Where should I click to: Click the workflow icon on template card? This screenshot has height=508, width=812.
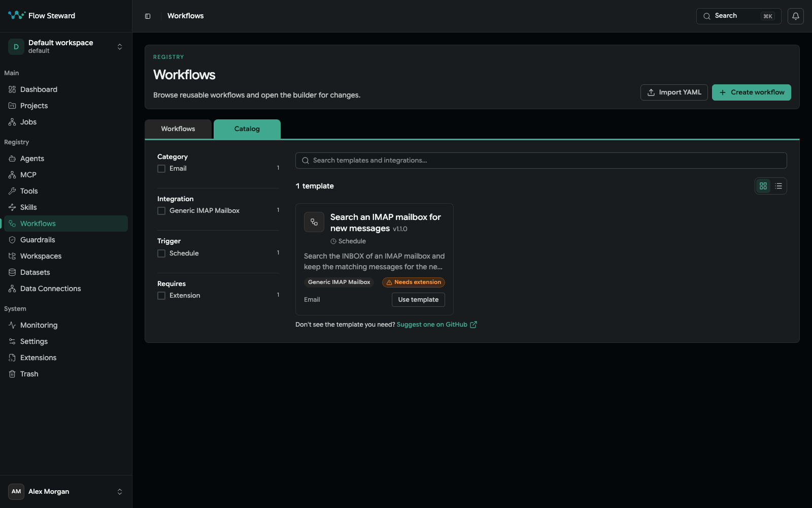click(x=314, y=222)
